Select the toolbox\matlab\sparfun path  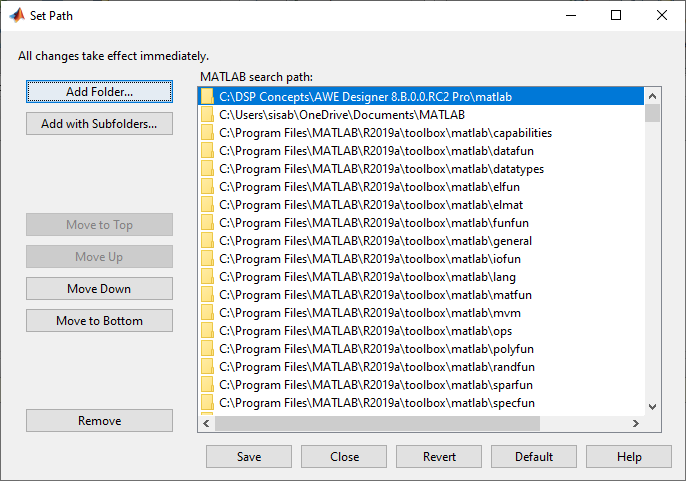pos(422,385)
